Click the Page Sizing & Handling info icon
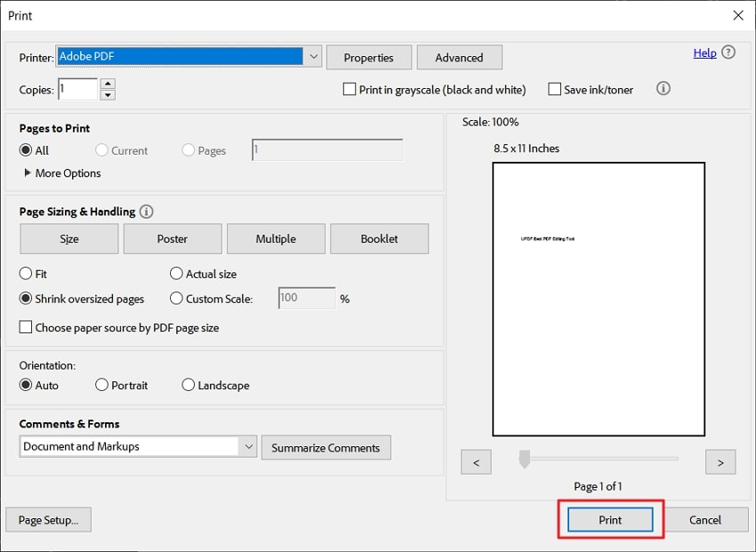This screenshot has height=552, width=756. (146, 212)
